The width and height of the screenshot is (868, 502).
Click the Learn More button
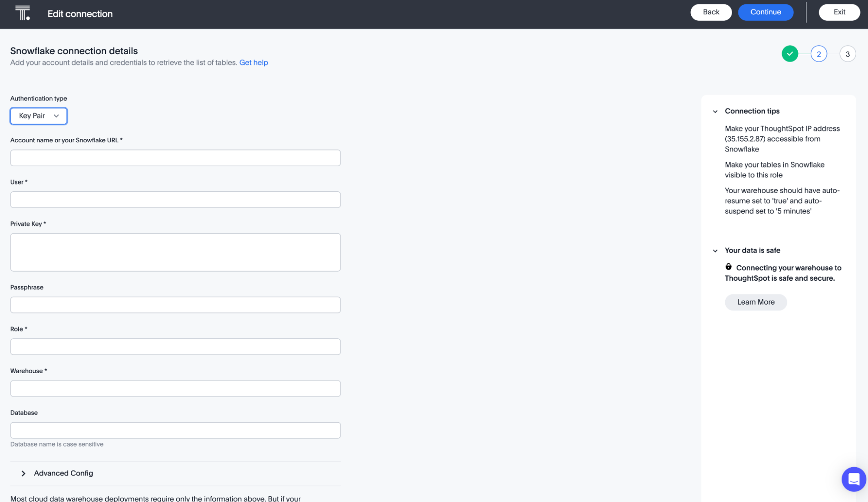[x=756, y=302]
